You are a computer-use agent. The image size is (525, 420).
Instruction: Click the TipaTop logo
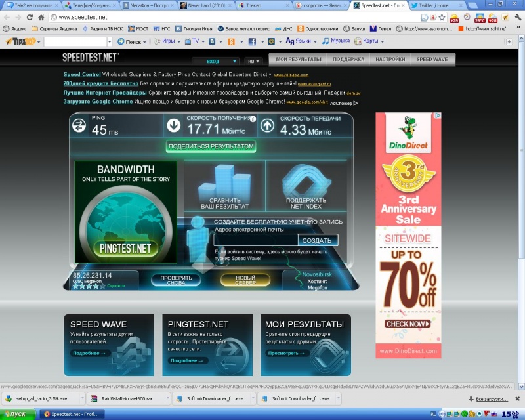pos(21,41)
